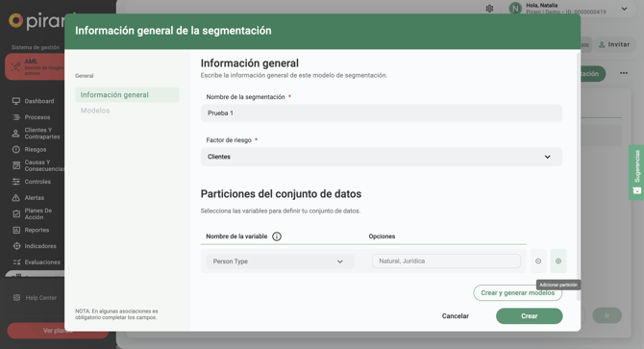Click the Opciones field Natural, Jurídica

446,262
